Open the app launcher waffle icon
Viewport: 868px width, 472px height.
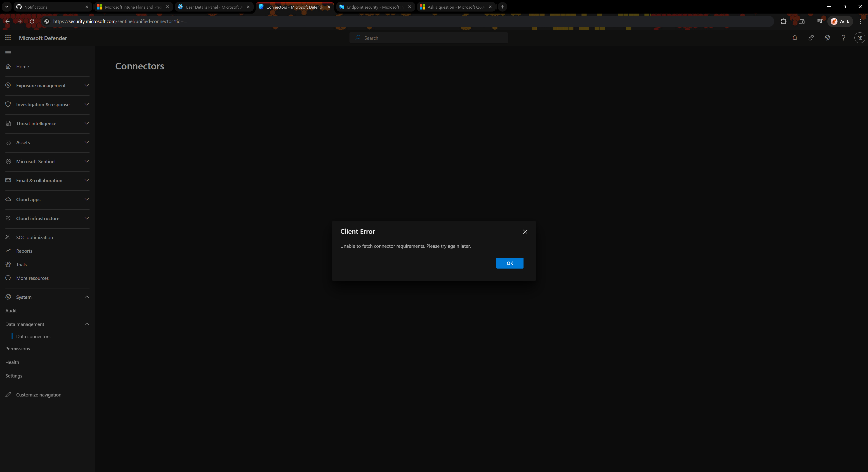click(x=8, y=38)
